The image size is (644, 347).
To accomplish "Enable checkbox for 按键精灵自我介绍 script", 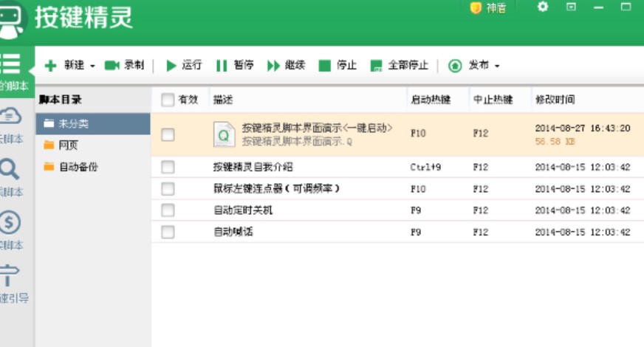I will tap(168, 167).
